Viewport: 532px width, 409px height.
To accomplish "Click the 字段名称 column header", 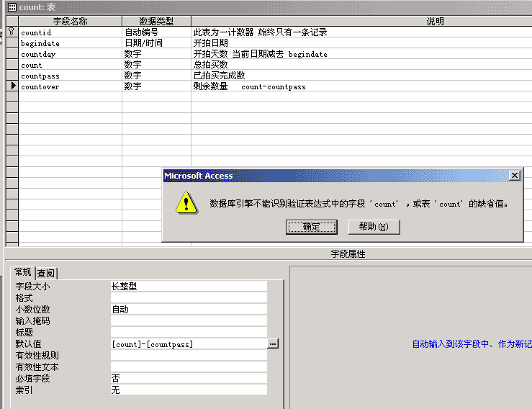I will coord(70,22).
